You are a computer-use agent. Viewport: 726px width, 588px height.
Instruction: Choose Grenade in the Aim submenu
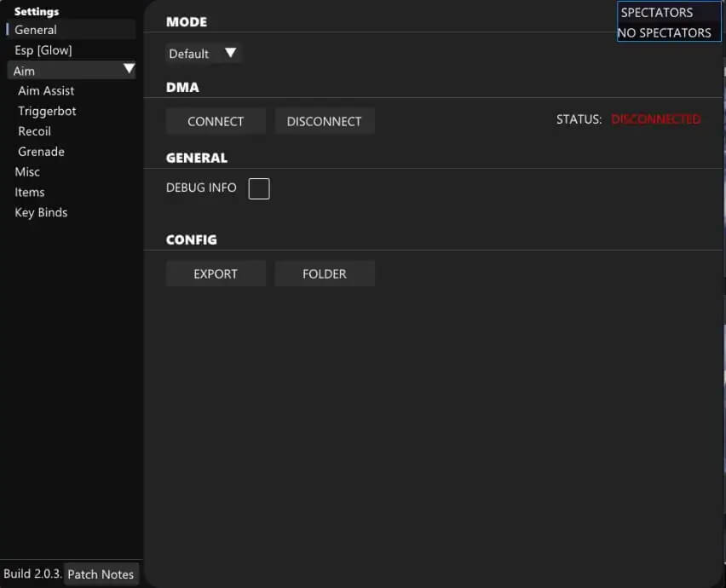click(x=41, y=152)
